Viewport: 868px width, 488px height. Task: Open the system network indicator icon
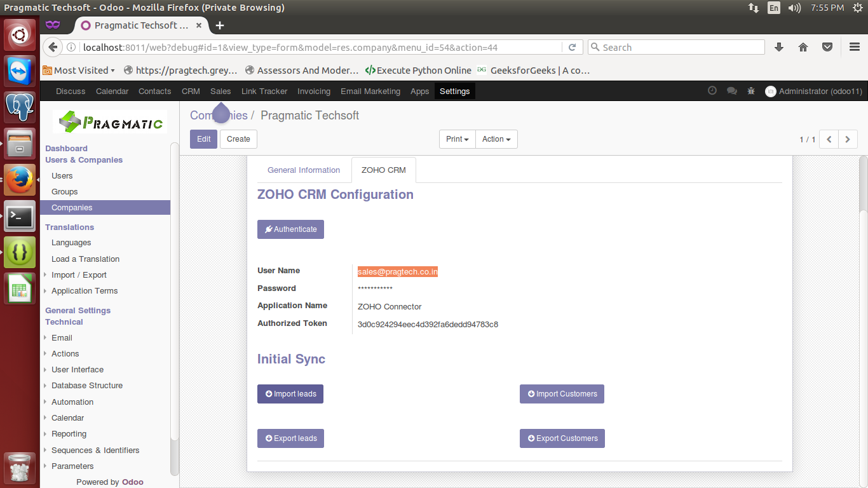tap(754, 8)
